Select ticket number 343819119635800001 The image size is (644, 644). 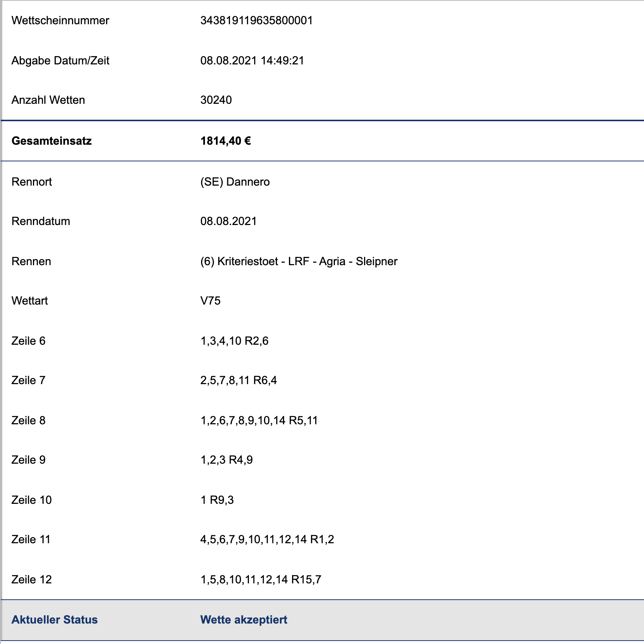tap(256, 20)
